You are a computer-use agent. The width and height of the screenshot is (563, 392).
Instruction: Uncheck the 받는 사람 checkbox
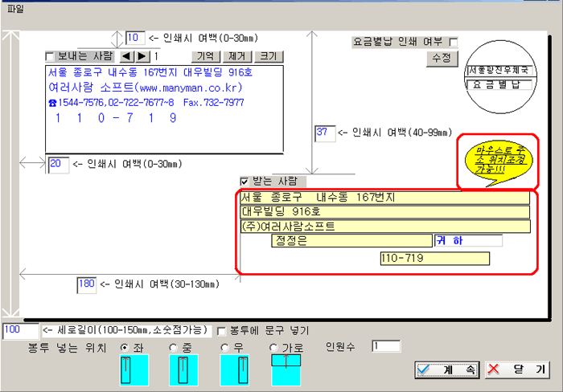pyautogui.click(x=245, y=181)
